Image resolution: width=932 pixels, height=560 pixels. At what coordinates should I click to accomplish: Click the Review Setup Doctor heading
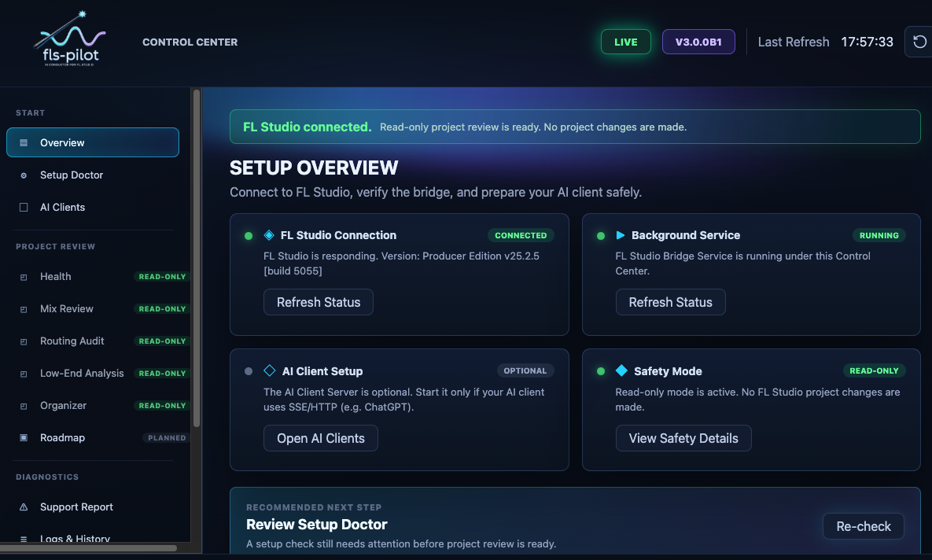click(x=317, y=525)
